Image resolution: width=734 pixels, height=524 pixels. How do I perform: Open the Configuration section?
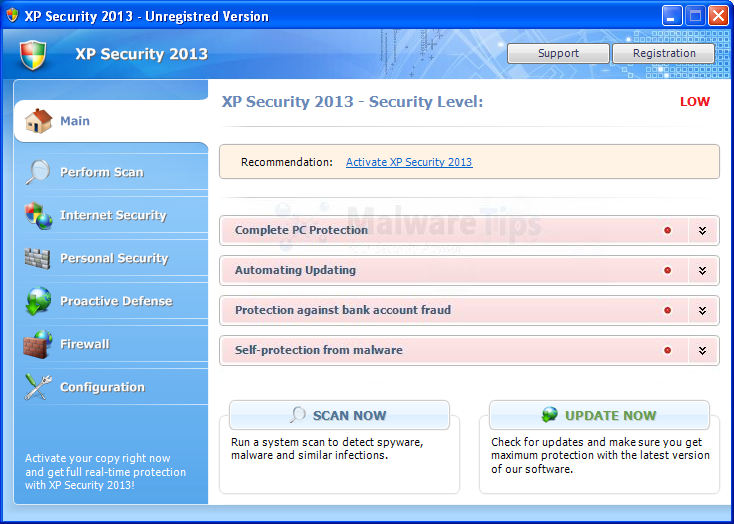coord(111,387)
